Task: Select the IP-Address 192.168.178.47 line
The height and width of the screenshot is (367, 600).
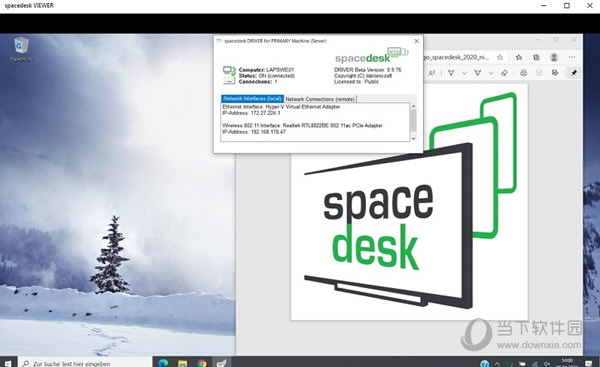Action: [254, 132]
